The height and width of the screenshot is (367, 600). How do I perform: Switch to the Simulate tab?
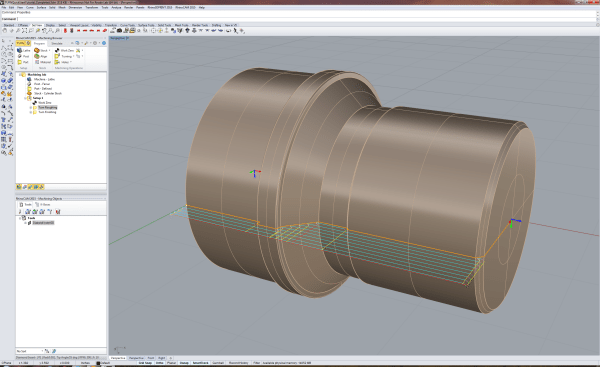[57, 43]
